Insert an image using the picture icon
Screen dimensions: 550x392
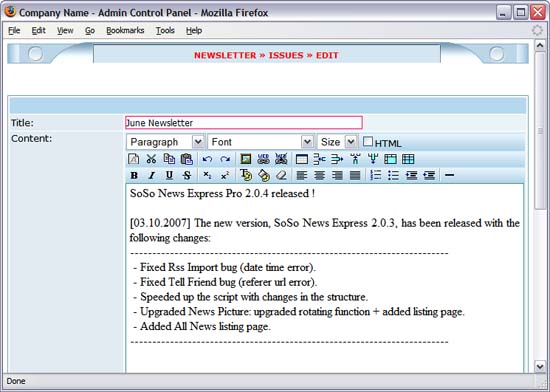click(246, 159)
